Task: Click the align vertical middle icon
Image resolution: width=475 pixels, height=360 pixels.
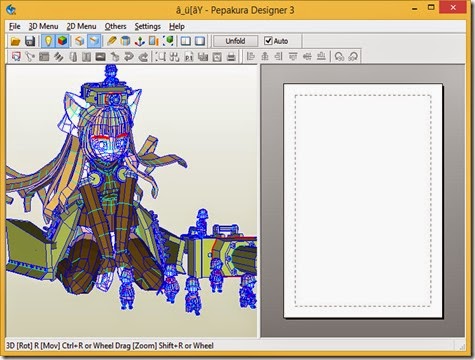Action: [x=307, y=56]
